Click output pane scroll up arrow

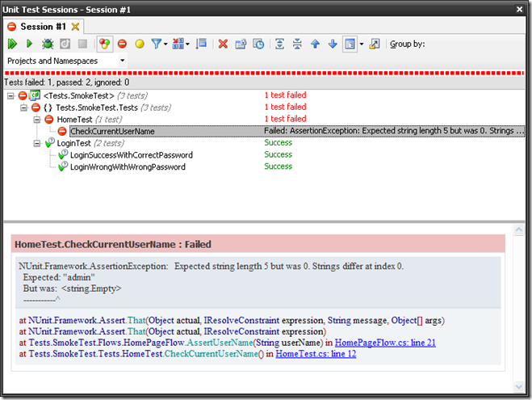[519, 230]
